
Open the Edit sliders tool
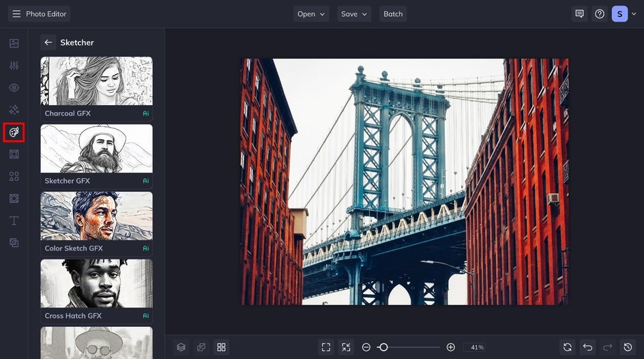[x=14, y=66]
